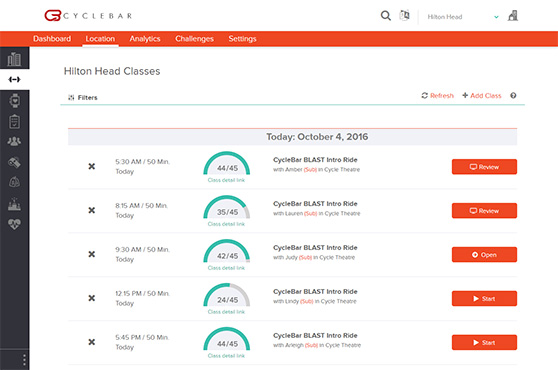Screen dimensions: 558x370
Task: Expand the Filters panel
Action: pyautogui.click(x=83, y=97)
